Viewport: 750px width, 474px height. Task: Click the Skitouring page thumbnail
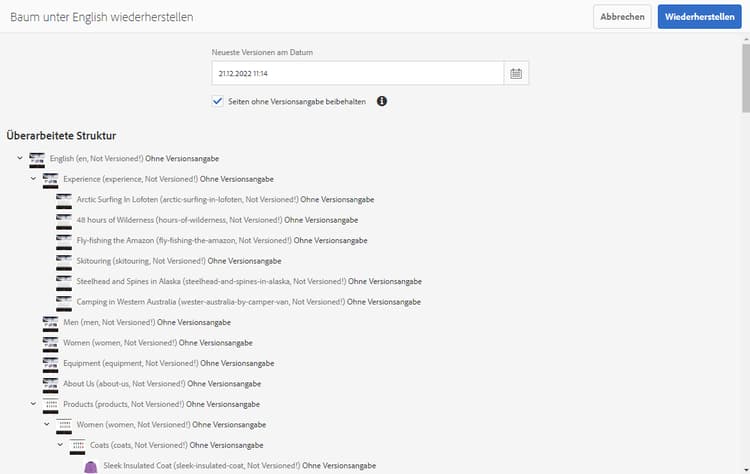tap(64, 263)
